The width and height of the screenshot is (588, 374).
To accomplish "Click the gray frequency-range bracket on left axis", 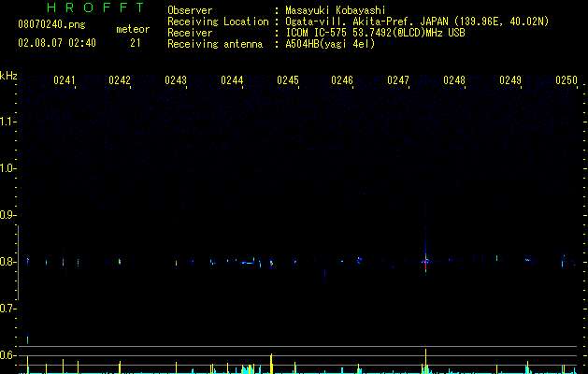I will (x=18, y=263).
